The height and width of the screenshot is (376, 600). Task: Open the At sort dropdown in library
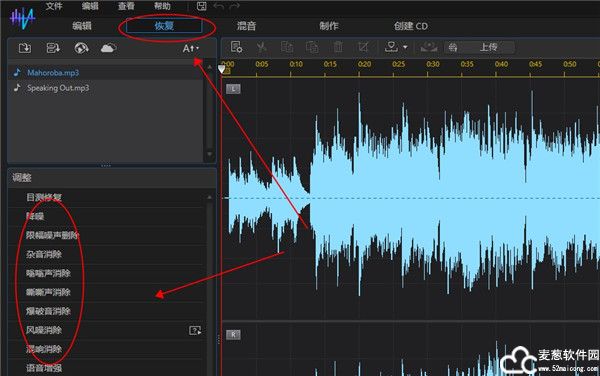coord(191,49)
